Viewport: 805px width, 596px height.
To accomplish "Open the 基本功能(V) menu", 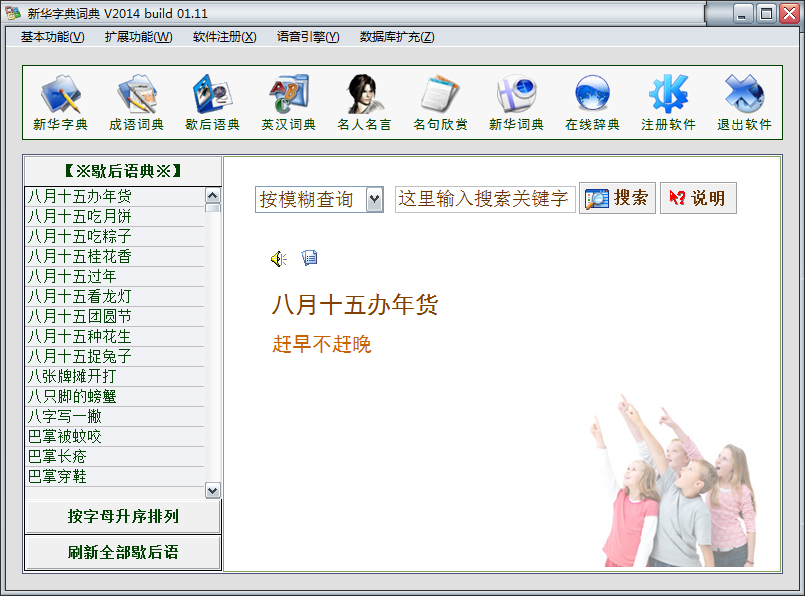I will [52, 37].
